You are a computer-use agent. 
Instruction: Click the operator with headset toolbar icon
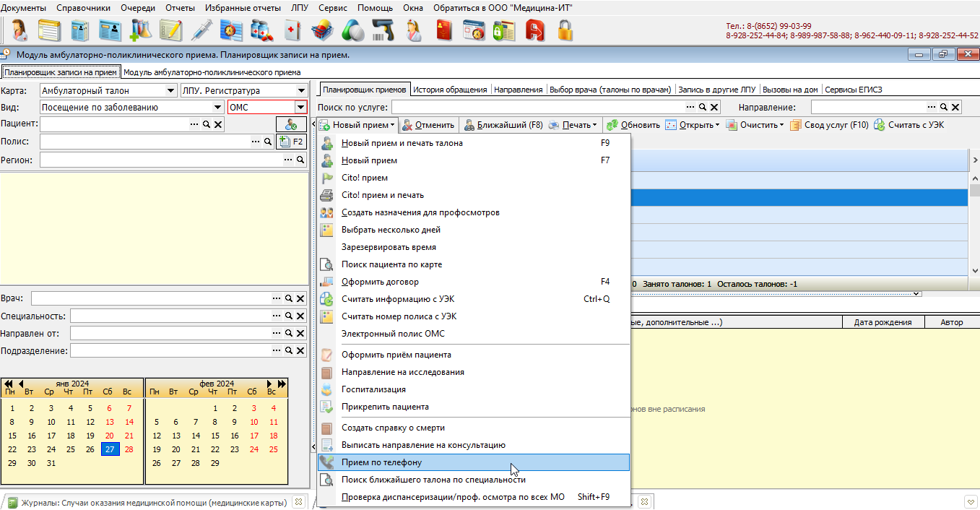(x=19, y=30)
